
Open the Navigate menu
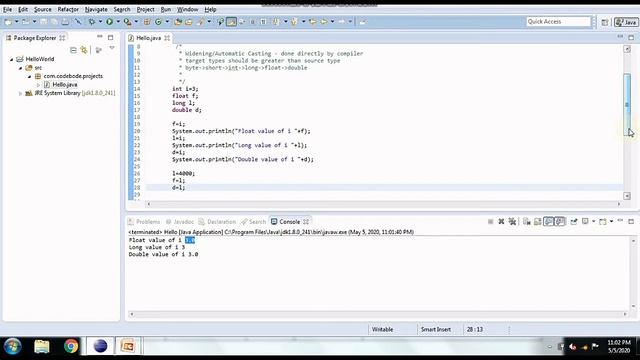click(x=96, y=9)
